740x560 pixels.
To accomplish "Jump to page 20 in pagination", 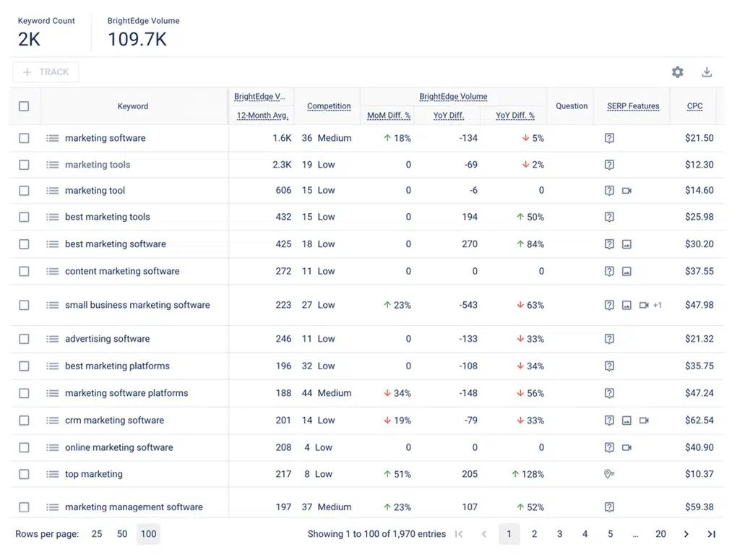I will pos(661,534).
